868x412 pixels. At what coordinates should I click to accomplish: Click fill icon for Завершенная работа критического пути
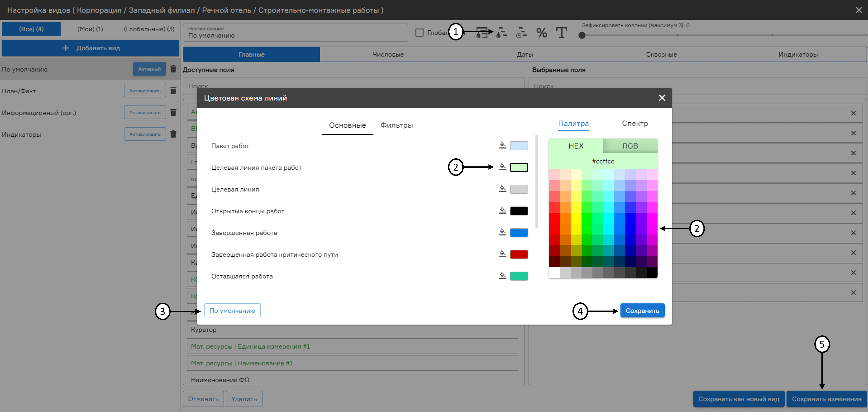(x=502, y=254)
